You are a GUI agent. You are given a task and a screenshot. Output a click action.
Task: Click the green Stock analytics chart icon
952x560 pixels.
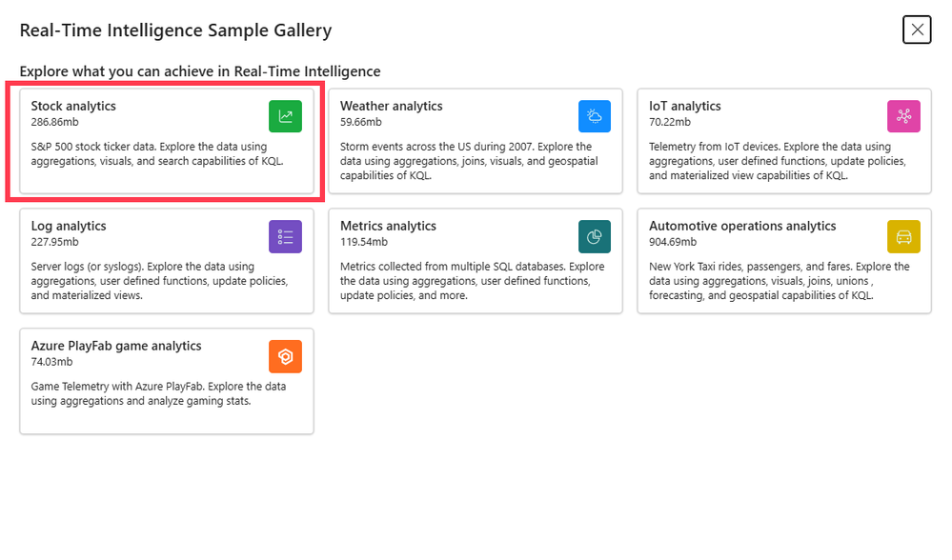pyautogui.click(x=285, y=116)
